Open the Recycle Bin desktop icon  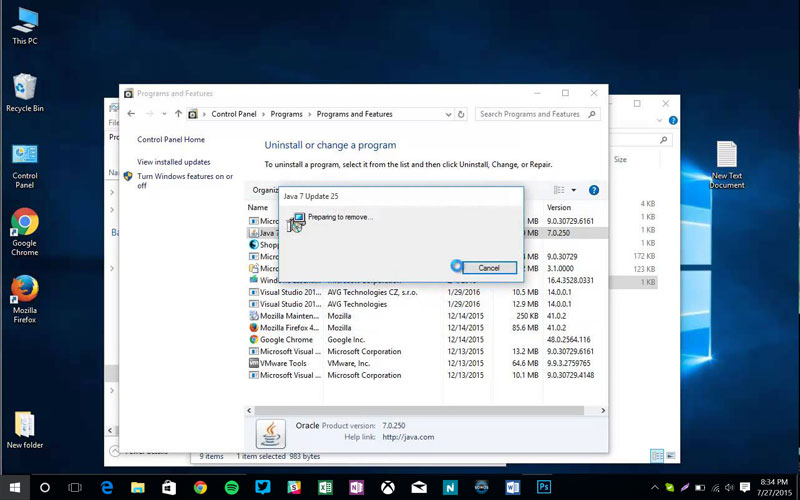coord(24,92)
